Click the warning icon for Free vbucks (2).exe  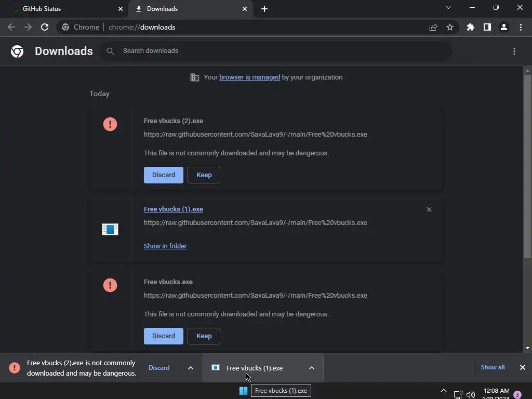[110, 124]
